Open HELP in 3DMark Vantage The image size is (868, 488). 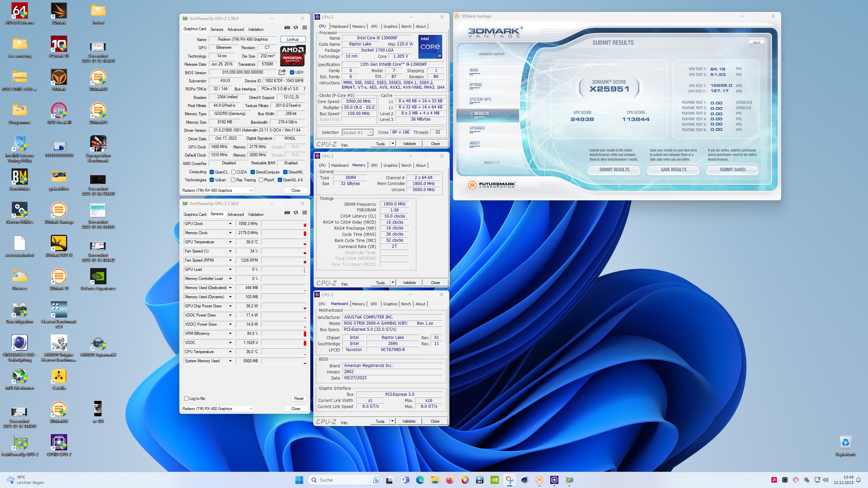click(756, 43)
